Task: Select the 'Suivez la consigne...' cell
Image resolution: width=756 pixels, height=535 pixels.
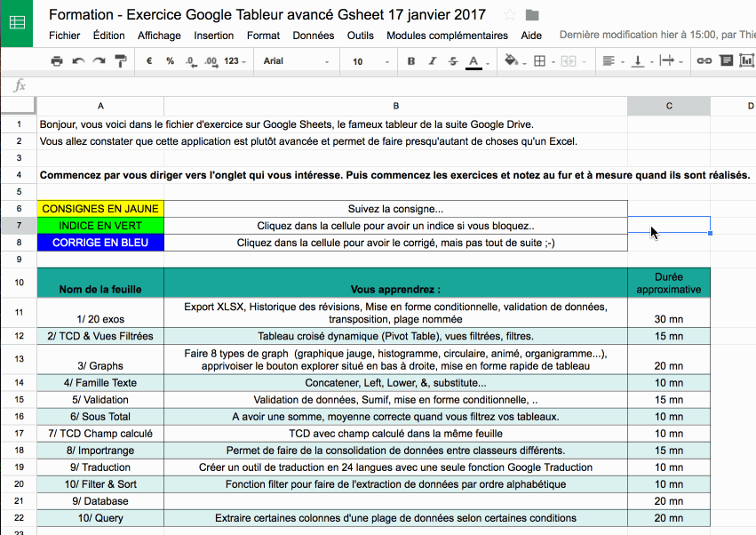Action: pyautogui.click(x=396, y=209)
